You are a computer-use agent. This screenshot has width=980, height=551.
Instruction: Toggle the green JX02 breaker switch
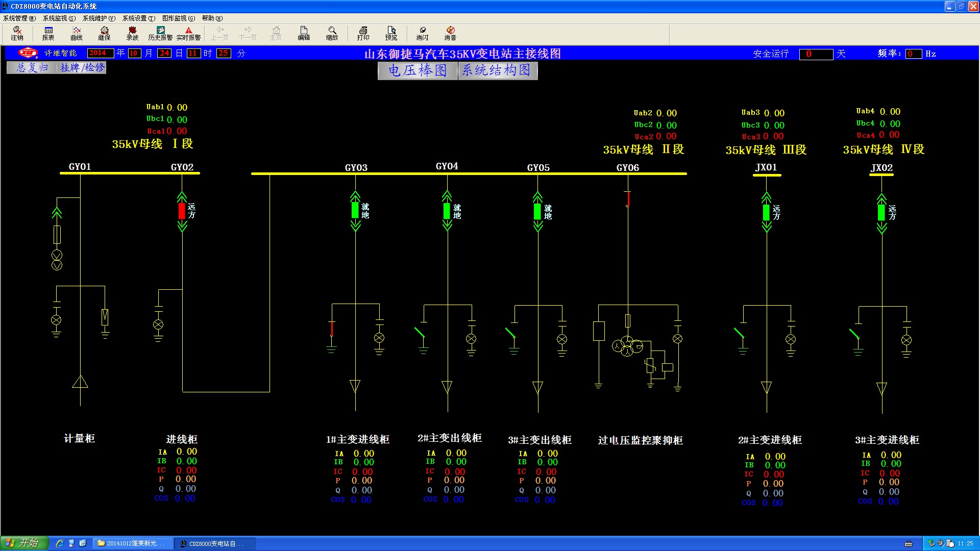[x=881, y=212]
